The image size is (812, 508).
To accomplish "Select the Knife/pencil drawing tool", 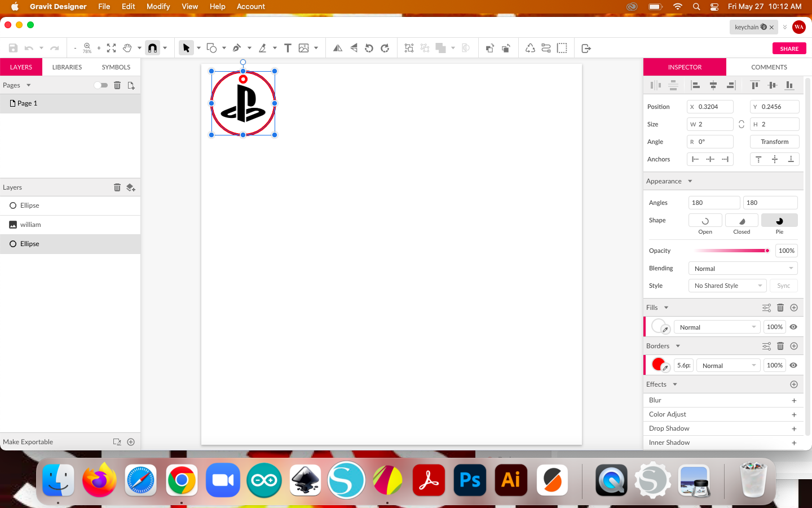I will coord(263,48).
